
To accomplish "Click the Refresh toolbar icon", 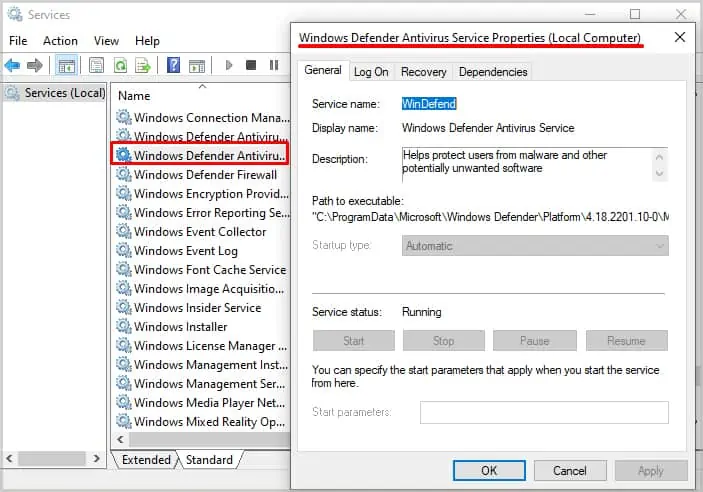I will [x=120, y=65].
